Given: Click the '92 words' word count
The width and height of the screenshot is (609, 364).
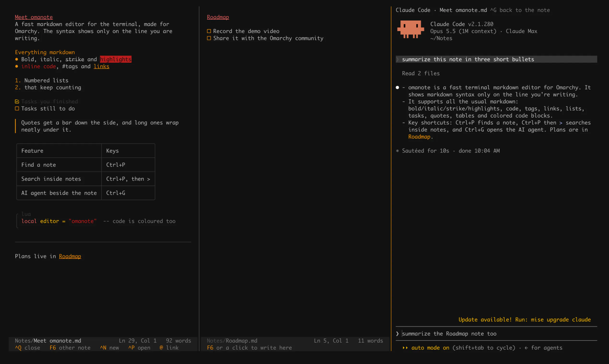Looking at the screenshot, I should click(x=179, y=341).
